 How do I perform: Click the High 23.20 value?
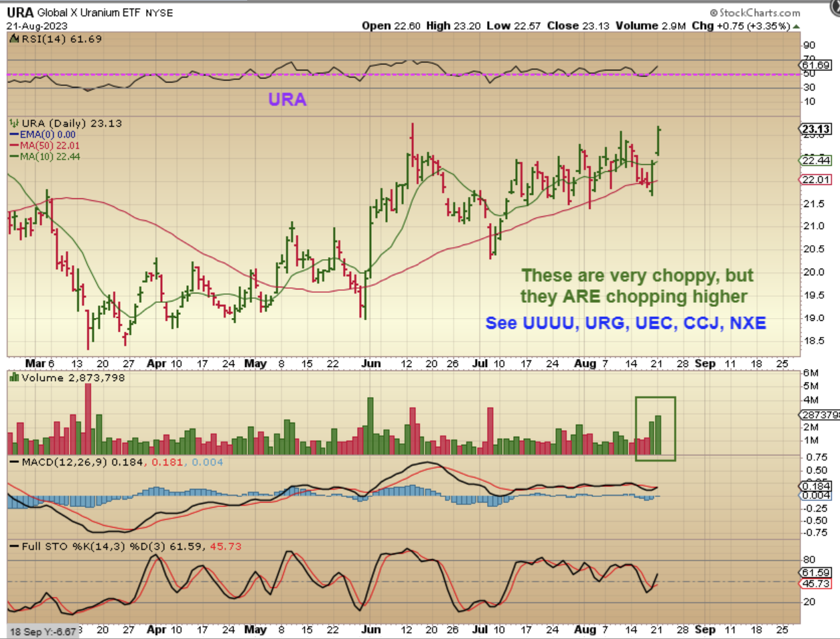point(453,25)
